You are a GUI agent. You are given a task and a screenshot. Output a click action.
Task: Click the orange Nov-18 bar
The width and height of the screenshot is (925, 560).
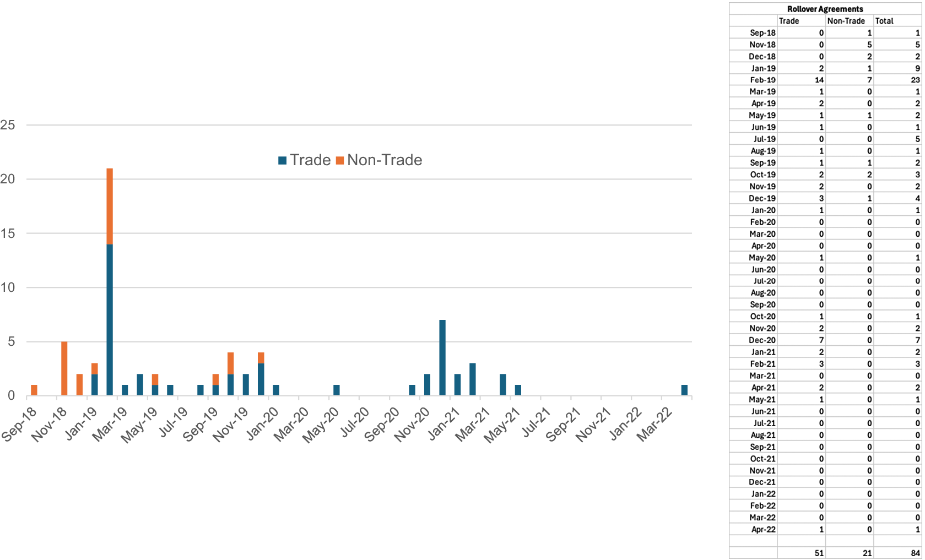click(x=64, y=368)
